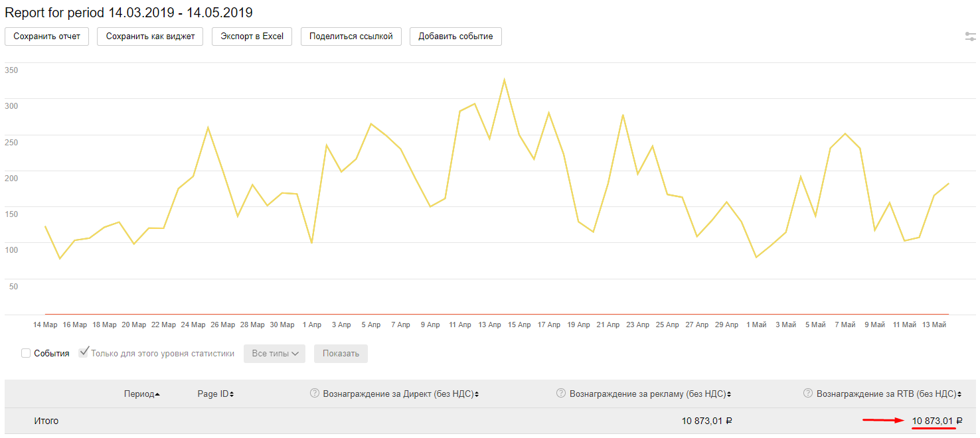Click help icon beside Вознаграждение за рекламу
The height and width of the screenshot is (438, 980).
coord(561,394)
